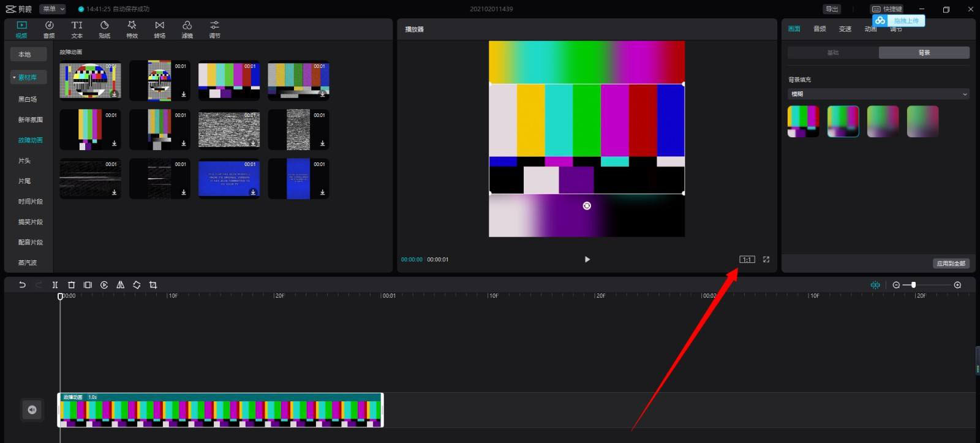Screen dimensions: 980x443
Task: Toggle fullscreen preview in the player
Action: [766, 260]
